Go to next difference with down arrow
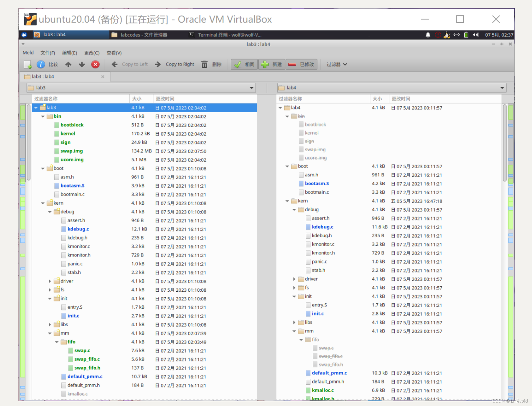Viewport: 532px width, 406px height. pyautogui.click(x=82, y=64)
